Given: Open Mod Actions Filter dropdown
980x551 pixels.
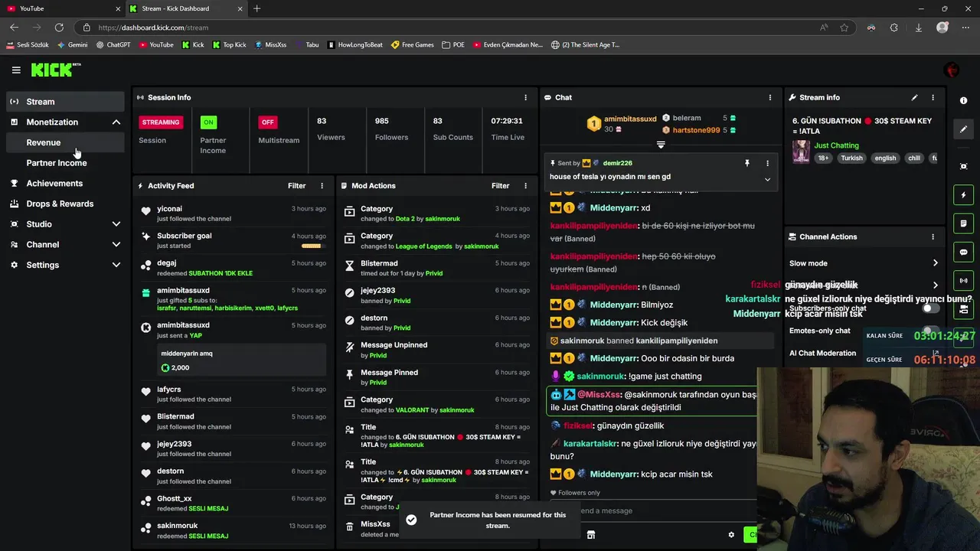Looking at the screenshot, I should coord(500,186).
